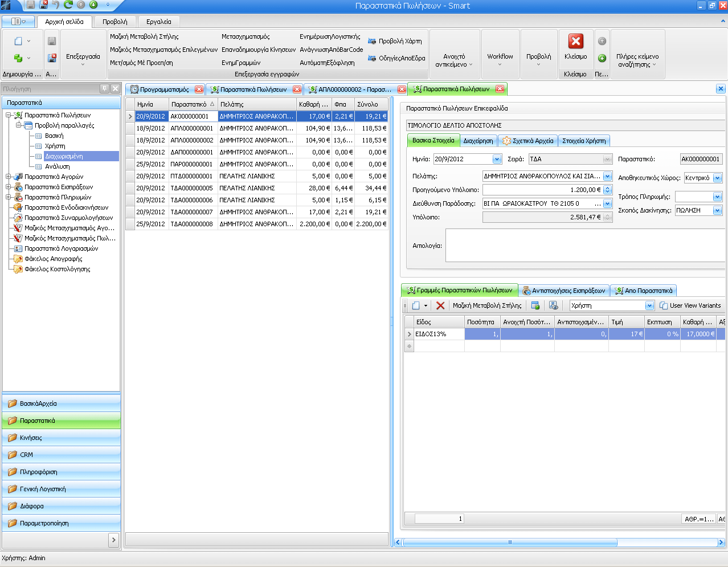The width and height of the screenshot is (728, 567).
Task: Click Μετασχηματισμός in the ribbon
Action: pyautogui.click(x=246, y=36)
